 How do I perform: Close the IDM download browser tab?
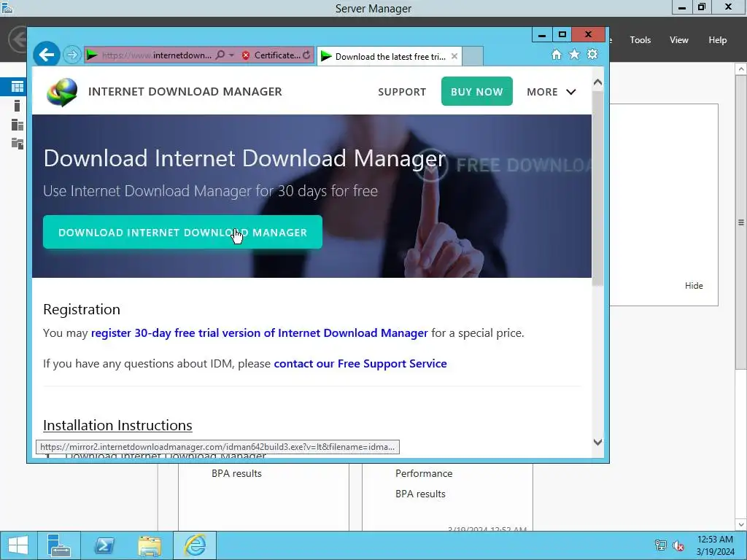coord(454,56)
